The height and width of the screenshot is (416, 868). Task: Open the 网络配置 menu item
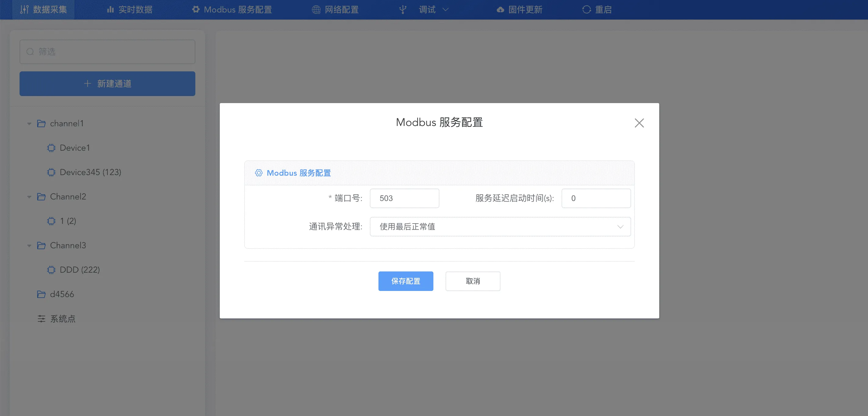pos(335,10)
